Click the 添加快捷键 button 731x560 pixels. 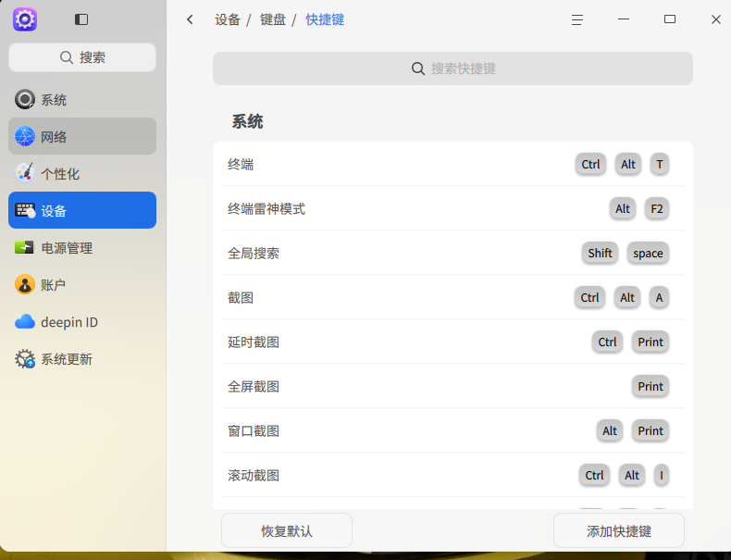619,530
